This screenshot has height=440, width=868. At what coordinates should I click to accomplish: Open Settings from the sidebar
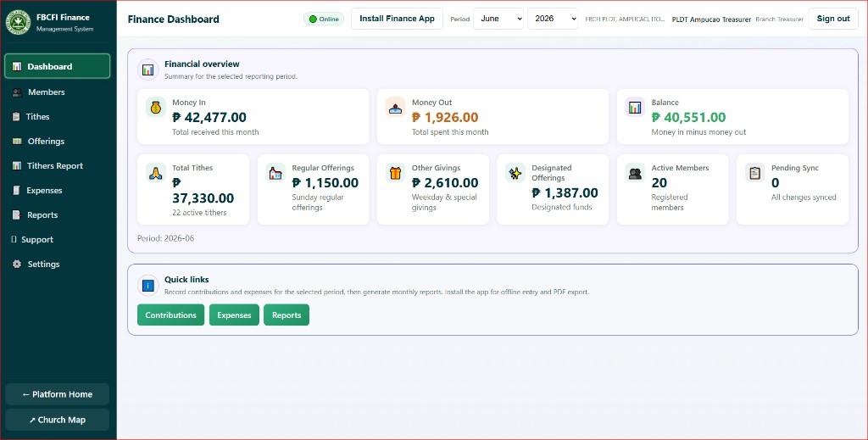[x=58, y=264]
